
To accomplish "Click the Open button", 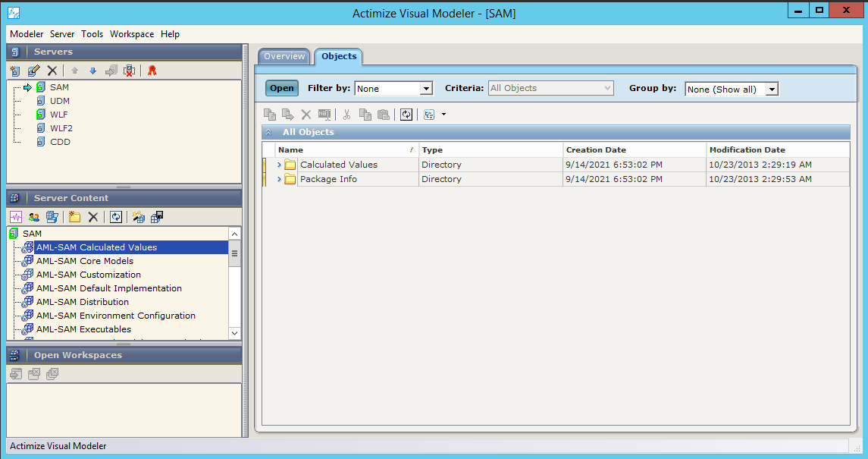I will (282, 88).
